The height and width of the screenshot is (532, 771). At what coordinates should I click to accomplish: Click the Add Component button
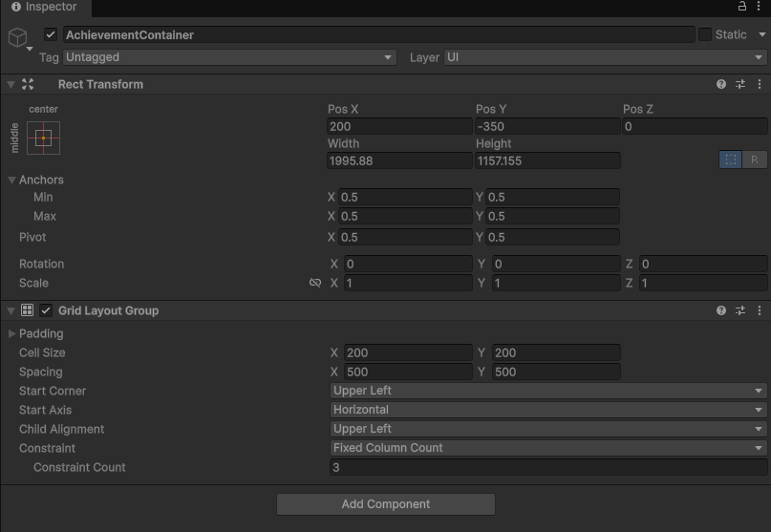point(386,504)
